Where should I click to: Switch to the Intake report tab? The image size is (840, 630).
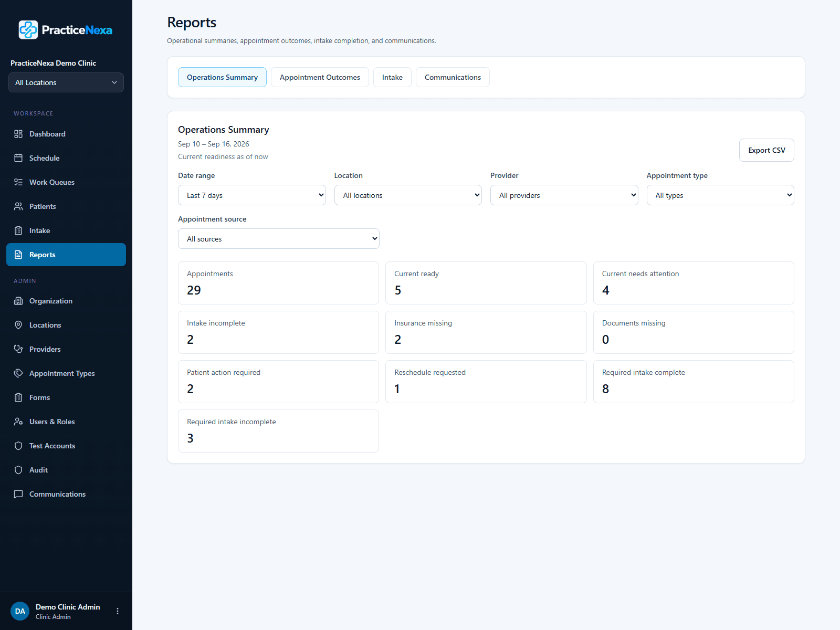(392, 77)
